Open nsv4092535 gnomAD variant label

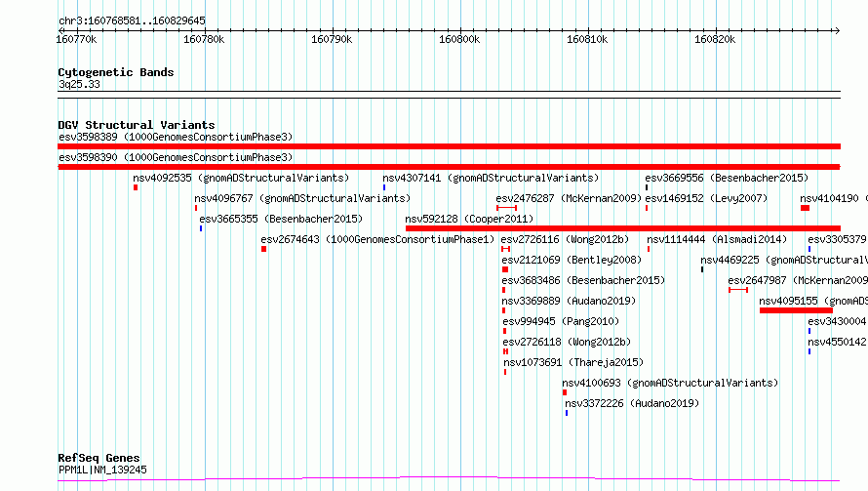point(241,178)
